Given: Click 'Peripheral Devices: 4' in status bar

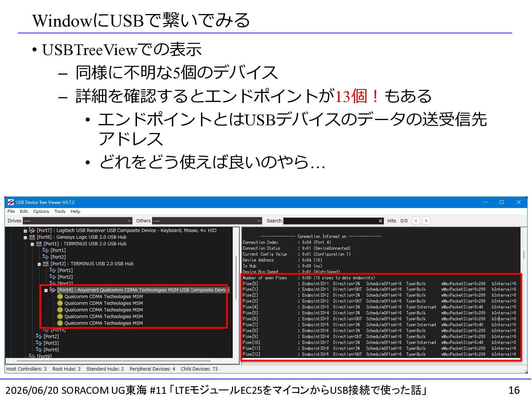Looking at the screenshot, I should click(153, 369).
